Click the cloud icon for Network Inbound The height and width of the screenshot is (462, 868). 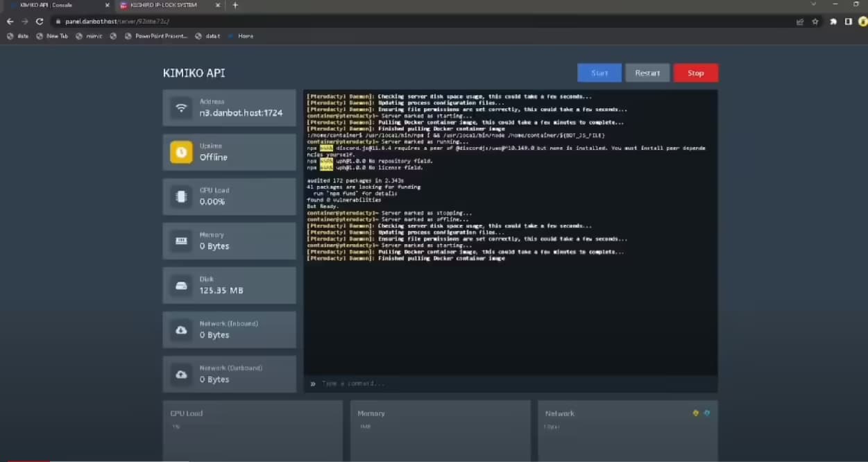coord(181,330)
